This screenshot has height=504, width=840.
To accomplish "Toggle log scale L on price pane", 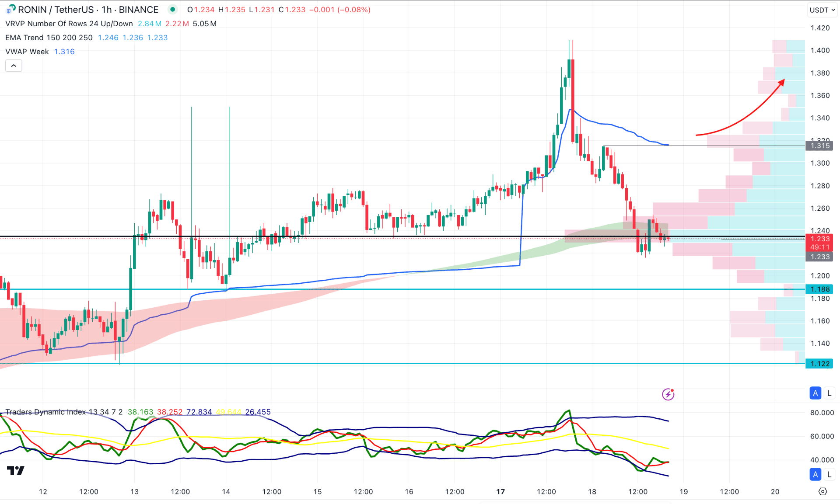I will tap(829, 393).
